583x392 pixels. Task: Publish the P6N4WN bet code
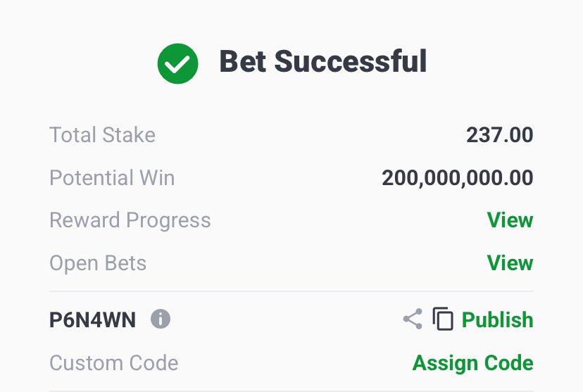coord(497,320)
